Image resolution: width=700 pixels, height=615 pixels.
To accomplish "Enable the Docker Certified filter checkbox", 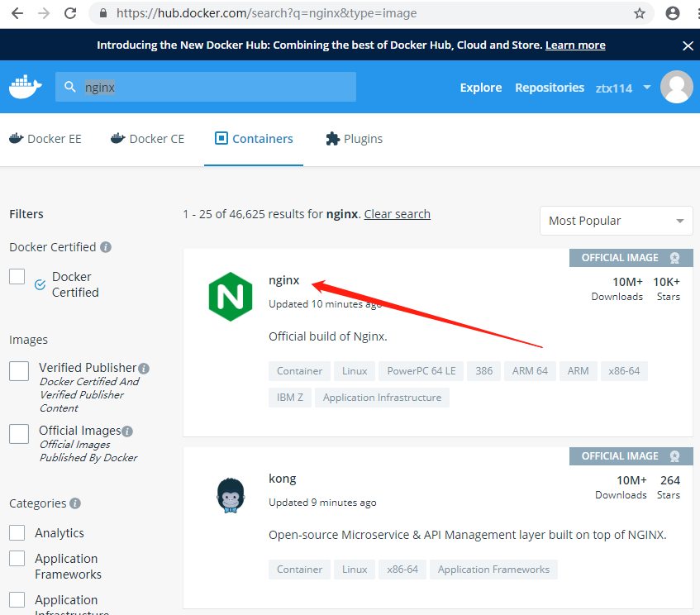I will tap(17, 276).
